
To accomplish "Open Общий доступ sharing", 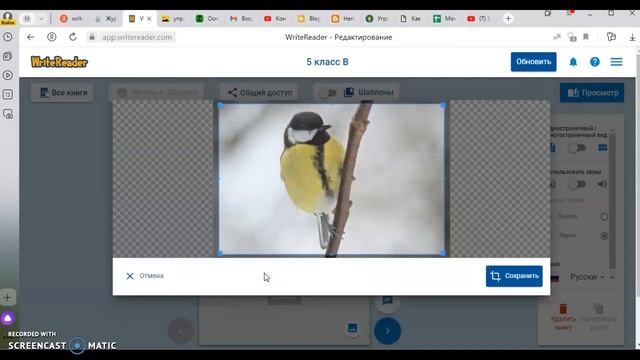I will point(260,93).
